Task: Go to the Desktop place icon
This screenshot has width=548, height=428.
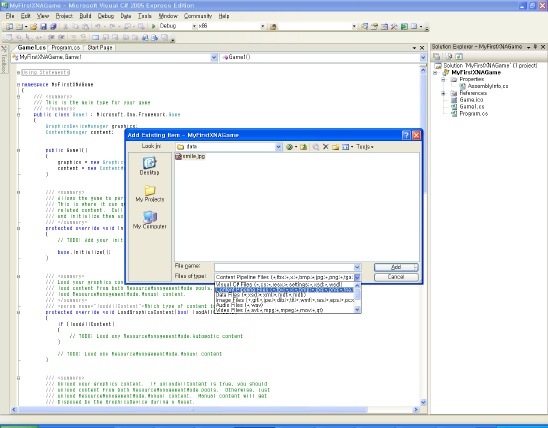Action: 150,166
